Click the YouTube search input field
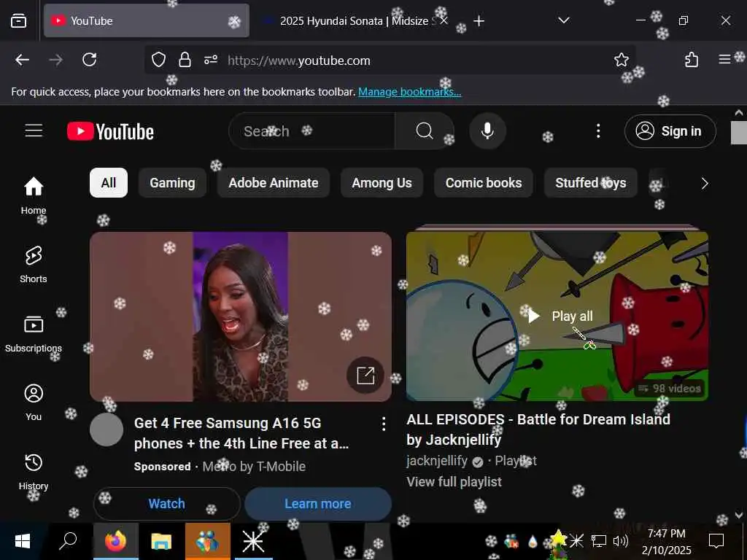The width and height of the screenshot is (747, 560). coord(312,131)
